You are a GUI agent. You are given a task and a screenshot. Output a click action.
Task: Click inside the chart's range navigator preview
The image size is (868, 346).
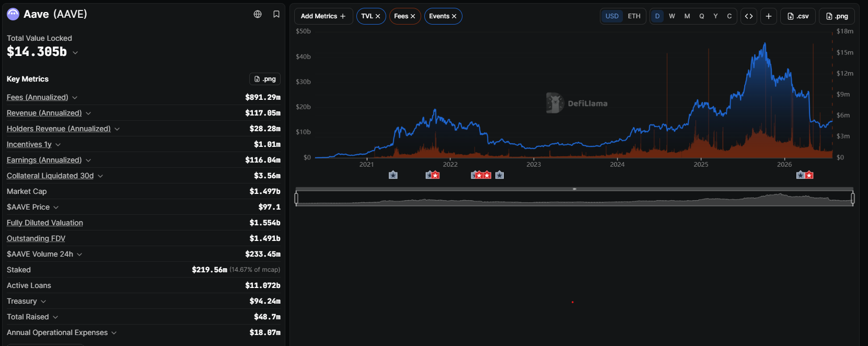pos(574,199)
